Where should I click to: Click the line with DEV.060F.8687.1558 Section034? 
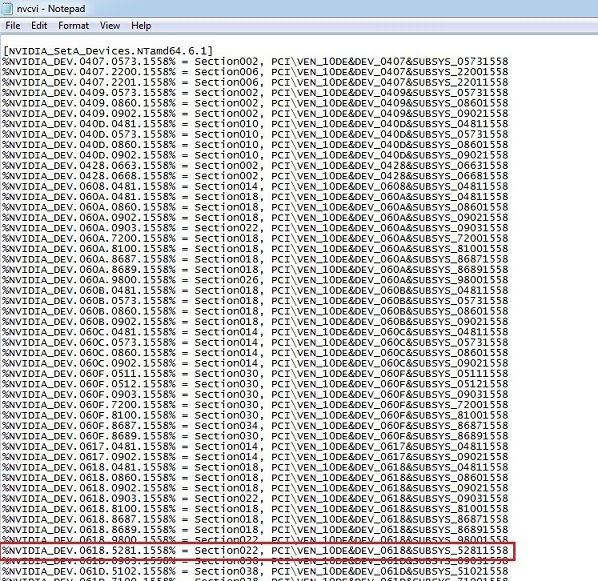click(x=256, y=425)
